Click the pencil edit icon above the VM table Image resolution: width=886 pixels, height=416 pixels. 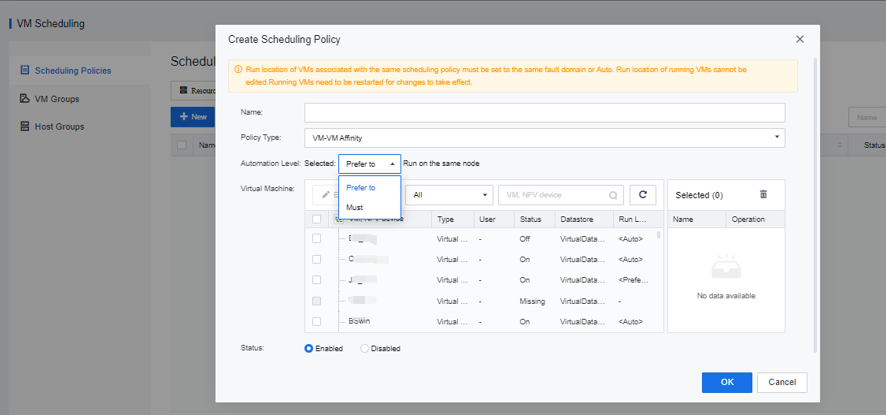(325, 194)
